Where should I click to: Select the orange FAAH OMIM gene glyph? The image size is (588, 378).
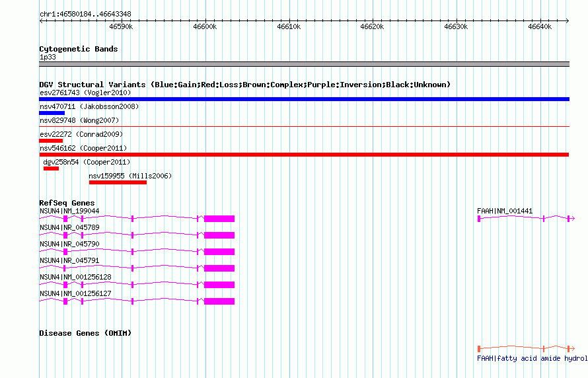(x=526, y=349)
